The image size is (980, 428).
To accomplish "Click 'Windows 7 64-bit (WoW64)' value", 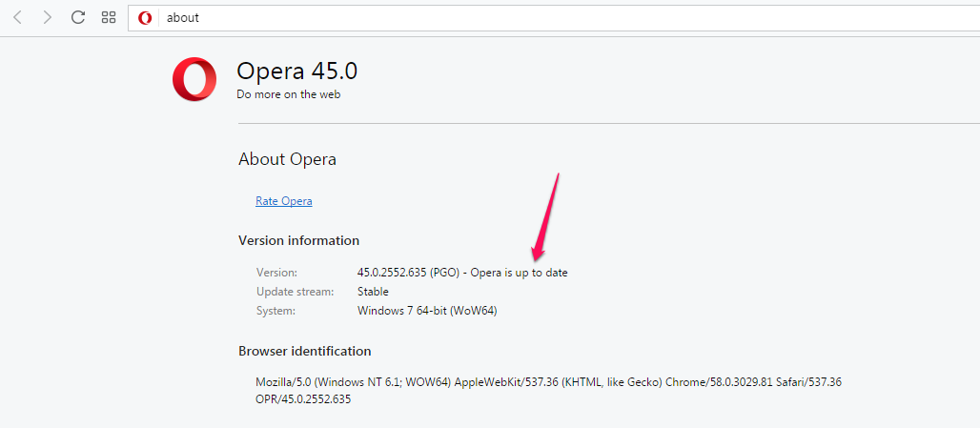I will click(427, 311).
